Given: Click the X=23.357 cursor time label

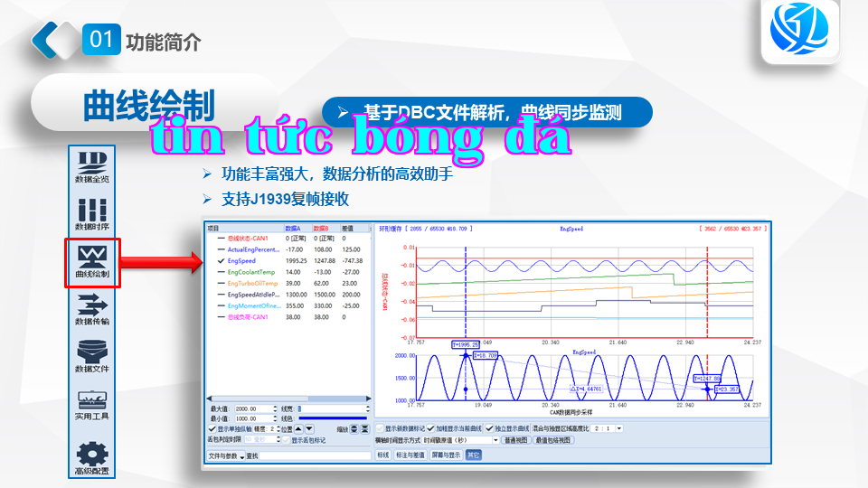Looking at the screenshot, I should click(x=726, y=389).
